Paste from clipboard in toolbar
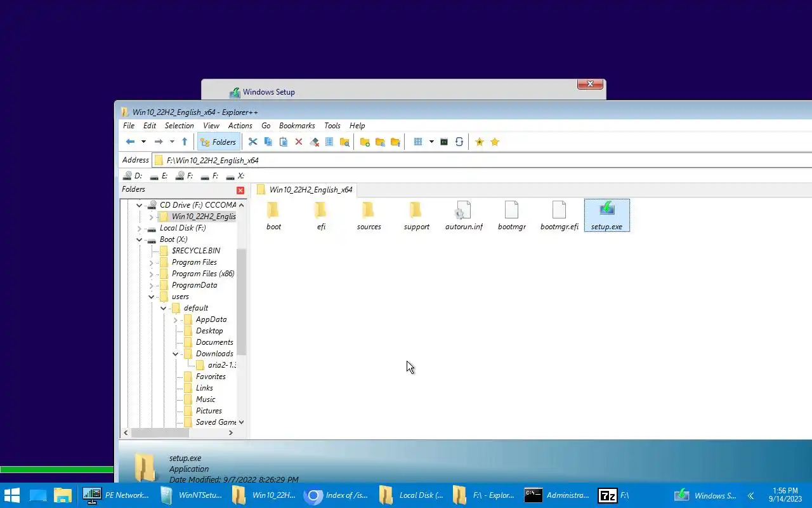The image size is (812, 508). pos(284,142)
